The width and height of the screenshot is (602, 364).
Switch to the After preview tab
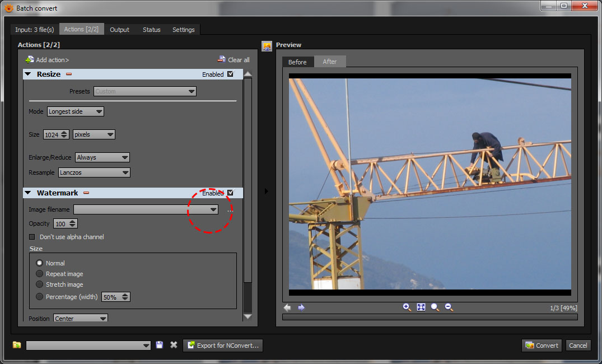coord(329,62)
